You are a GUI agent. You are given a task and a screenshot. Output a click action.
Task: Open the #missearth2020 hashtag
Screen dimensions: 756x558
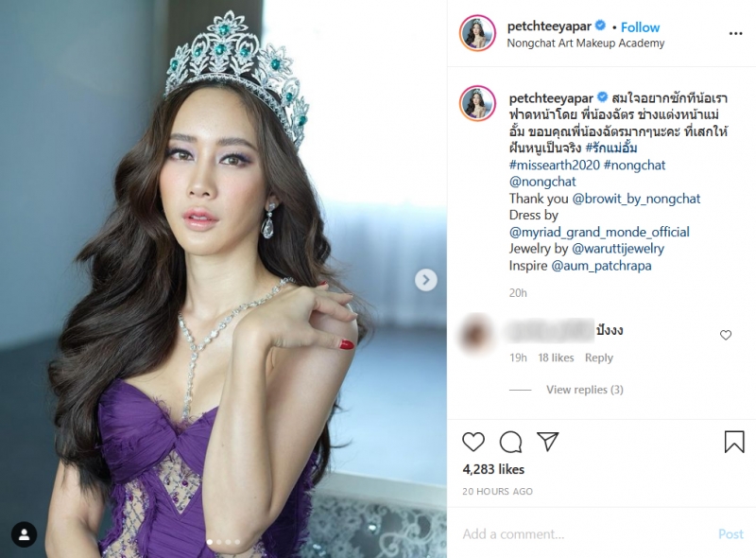point(554,166)
